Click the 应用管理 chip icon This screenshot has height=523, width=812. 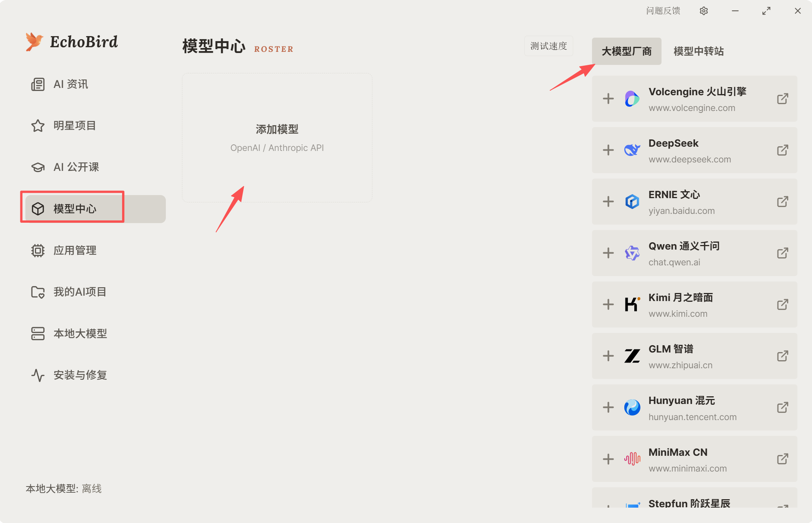click(x=38, y=250)
